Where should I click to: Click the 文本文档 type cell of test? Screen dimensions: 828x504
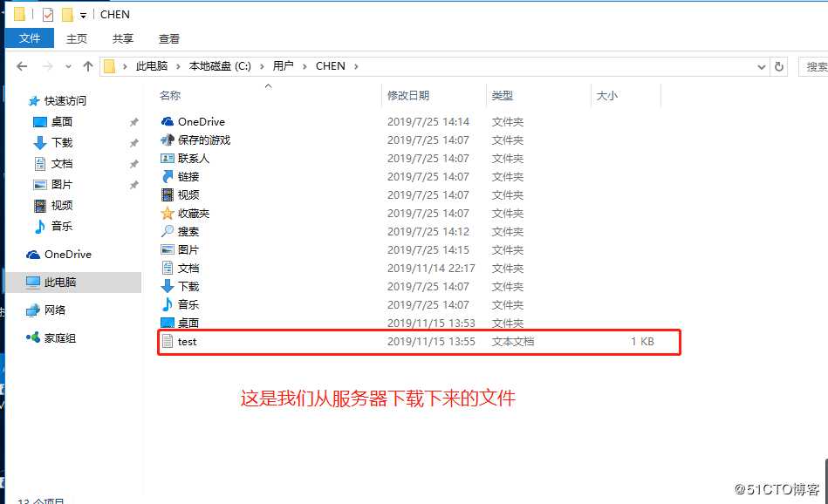click(x=513, y=342)
